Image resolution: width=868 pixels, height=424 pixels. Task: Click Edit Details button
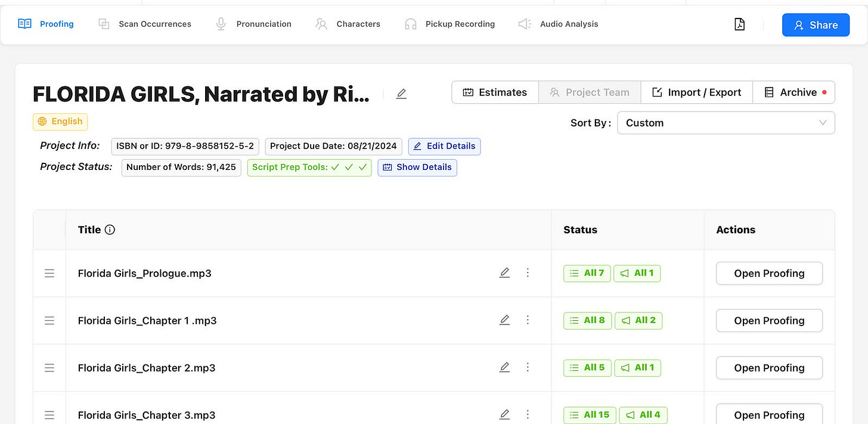coord(444,146)
